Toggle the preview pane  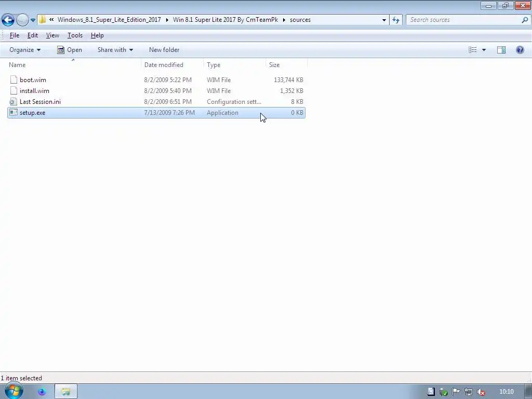501,50
